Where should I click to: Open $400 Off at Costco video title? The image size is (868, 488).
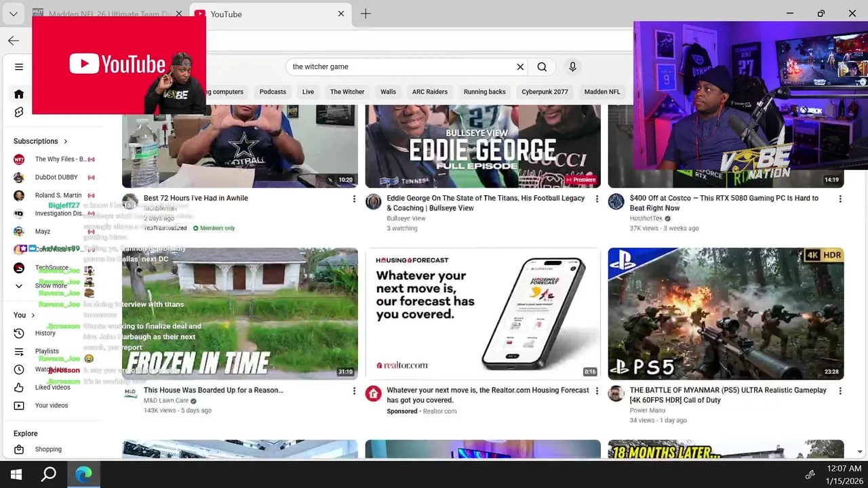[724, 203]
